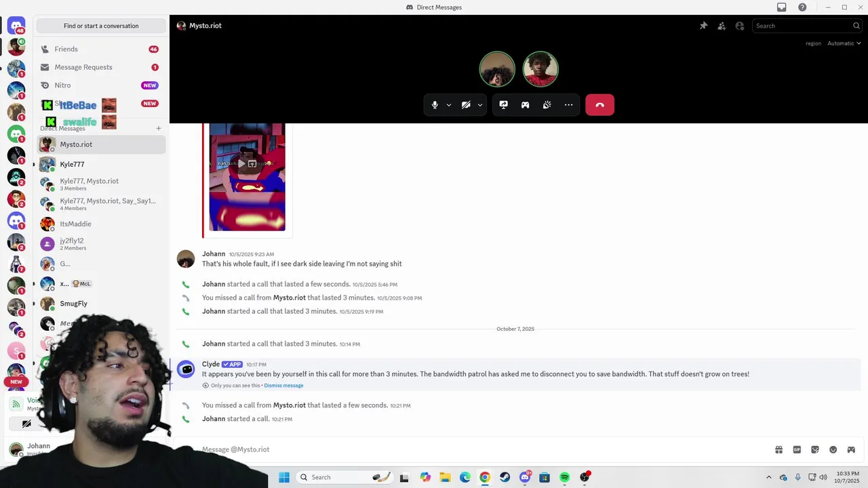
Task: Open the Discord inbox icon
Action: pos(781,7)
